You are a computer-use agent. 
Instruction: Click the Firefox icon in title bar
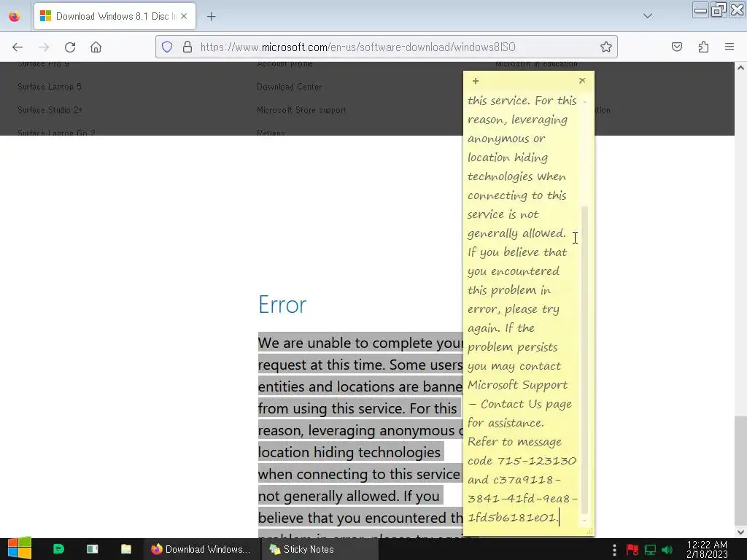pyautogui.click(x=15, y=17)
